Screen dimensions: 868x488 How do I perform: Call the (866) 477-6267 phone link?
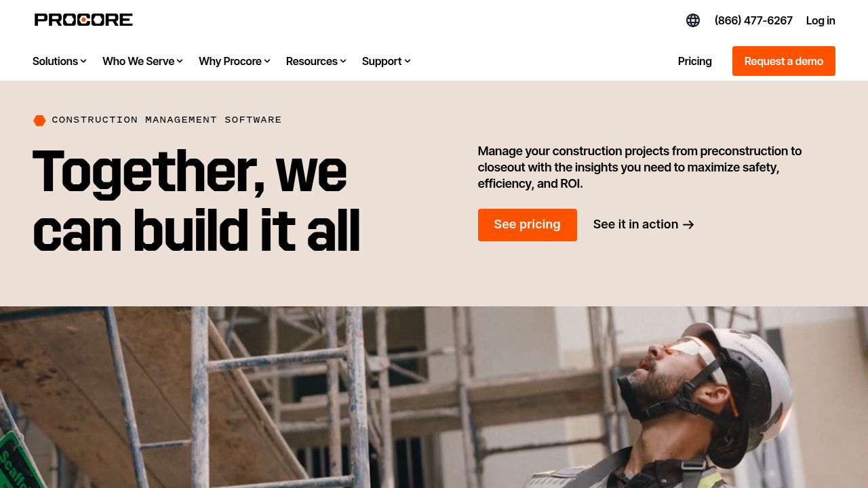(753, 20)
